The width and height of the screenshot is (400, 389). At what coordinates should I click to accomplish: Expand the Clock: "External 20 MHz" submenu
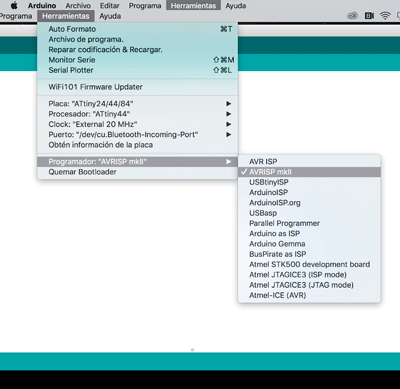(x=138, y=124)
